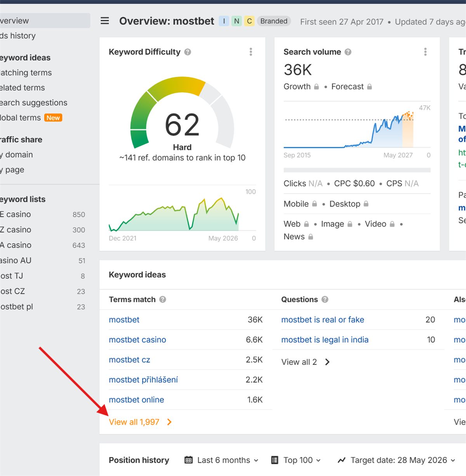Open Global terms in the sidebar
The height and width of the screenshot is (476, 466).
coord(20,118)
